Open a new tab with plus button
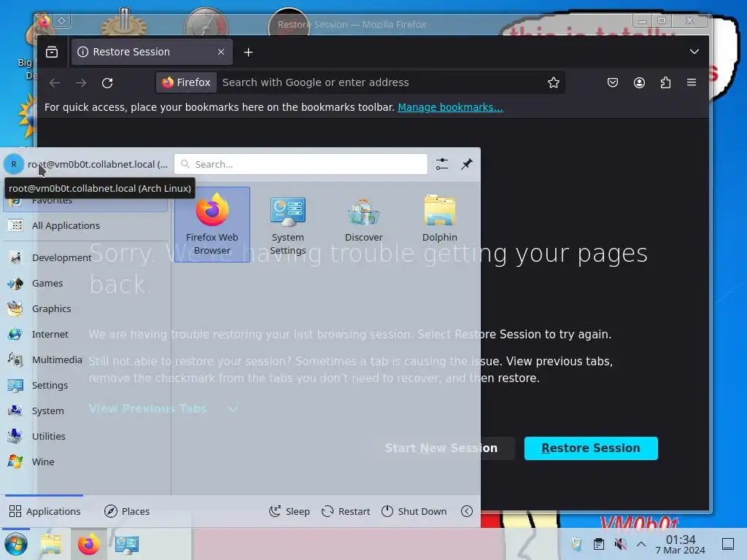Screen dimensions: 747x560 click(248, 52)
